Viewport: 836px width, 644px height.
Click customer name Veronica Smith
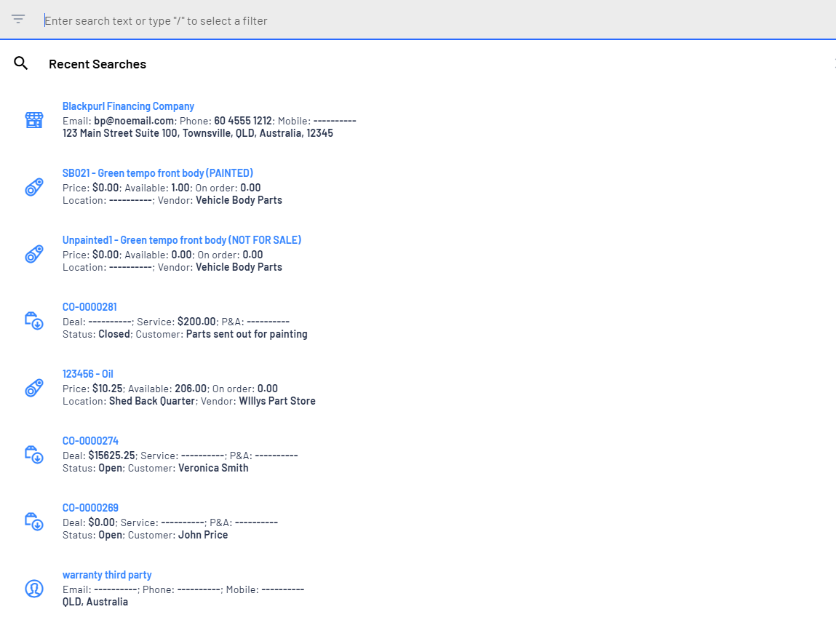click(x=213, y=468)
